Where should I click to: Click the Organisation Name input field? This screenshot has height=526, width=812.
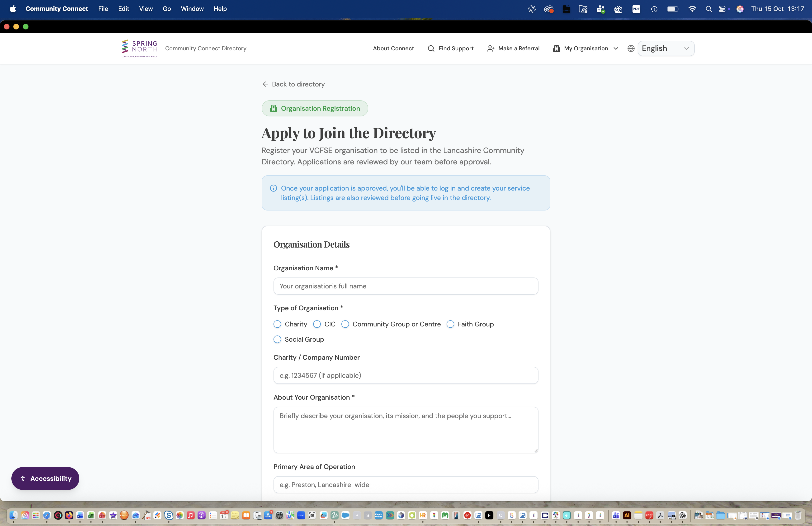(406, 286)
